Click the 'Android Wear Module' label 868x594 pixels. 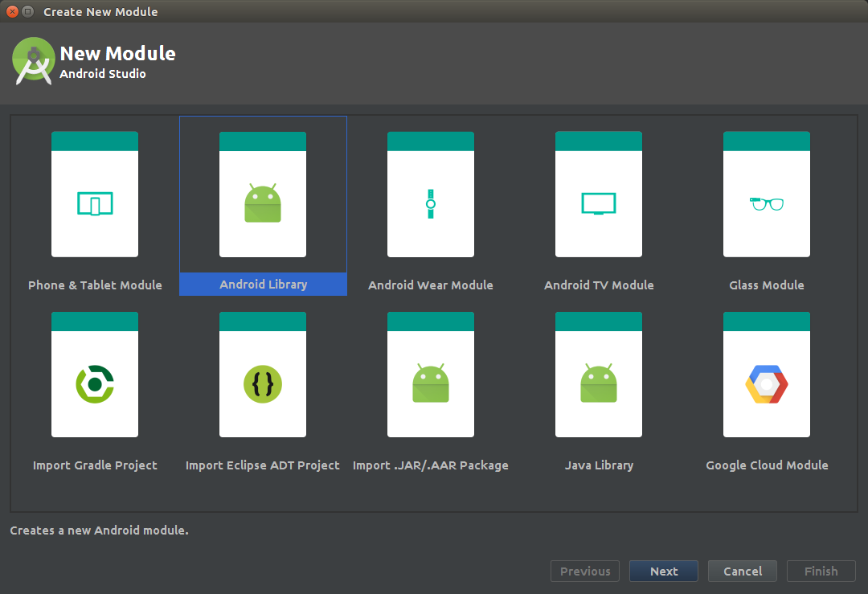(431, 285)
